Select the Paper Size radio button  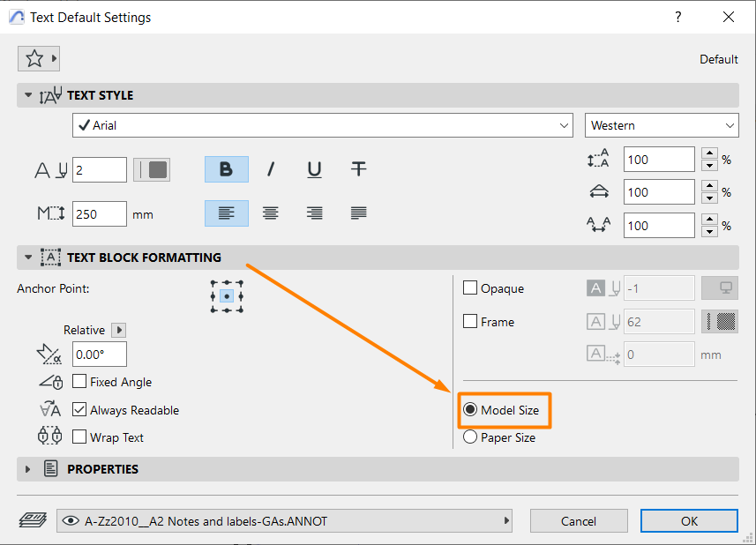coord(470,437)
